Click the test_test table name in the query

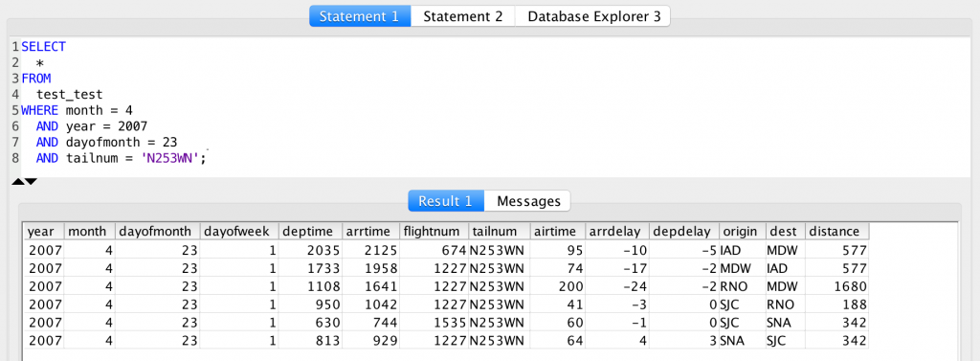pos(69,95)
